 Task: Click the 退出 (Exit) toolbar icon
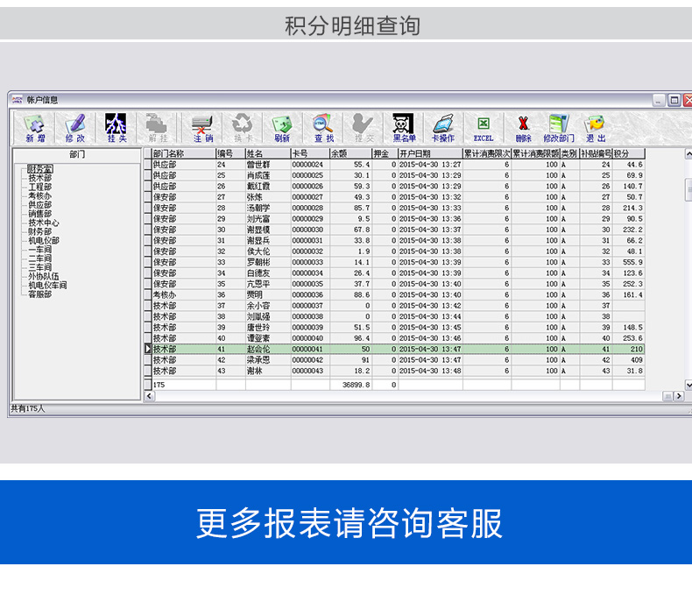596,127
